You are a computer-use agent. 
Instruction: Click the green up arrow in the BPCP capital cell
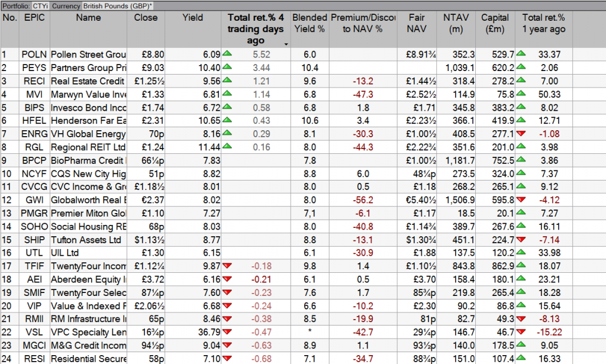(x=521, y=160)
